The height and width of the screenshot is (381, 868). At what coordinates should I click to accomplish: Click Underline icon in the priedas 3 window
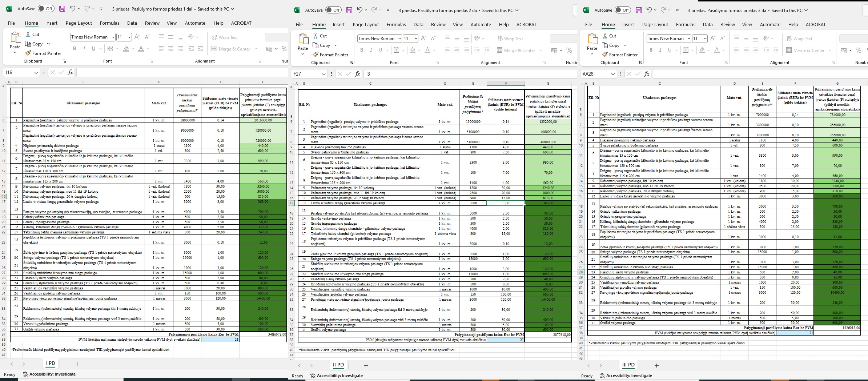click(670, 50)
